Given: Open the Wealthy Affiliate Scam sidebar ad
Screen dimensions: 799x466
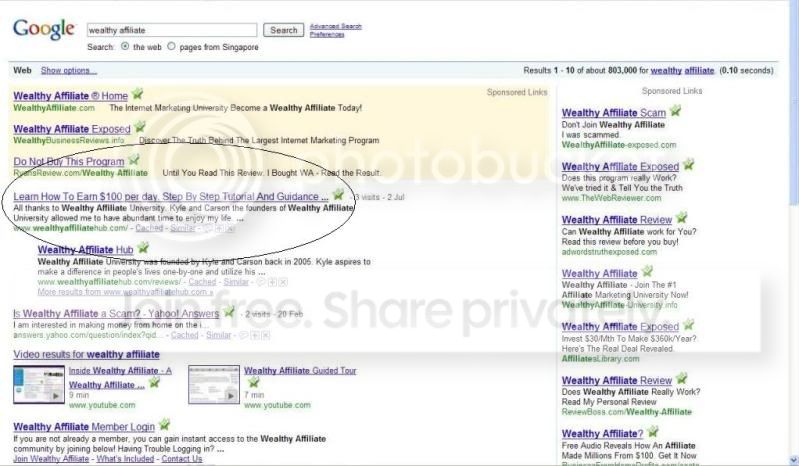Looking at the screenshot, I should pyautogui.click(x=614, y=113).
